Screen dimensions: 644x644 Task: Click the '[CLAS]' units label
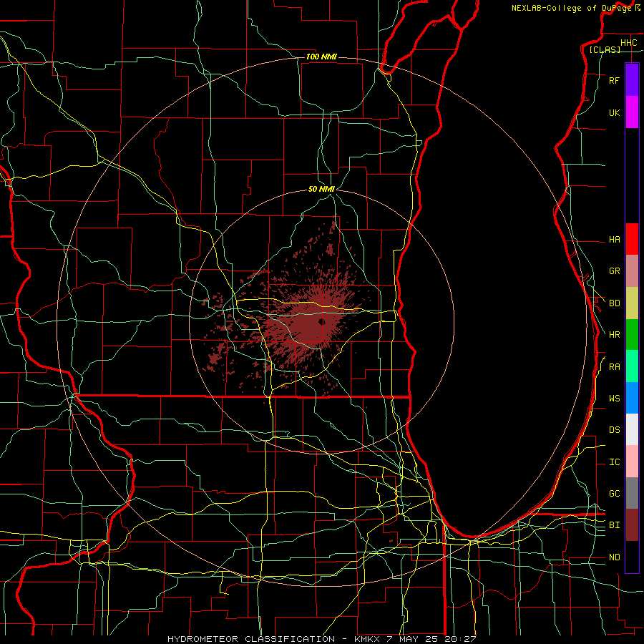coord(605,50)
